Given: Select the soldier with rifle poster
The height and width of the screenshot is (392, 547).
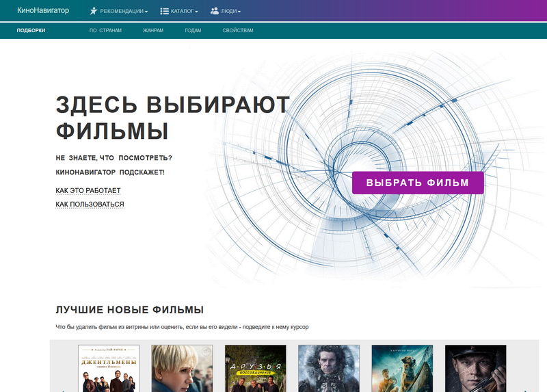Looking at the screenshot, I should 475,368.
